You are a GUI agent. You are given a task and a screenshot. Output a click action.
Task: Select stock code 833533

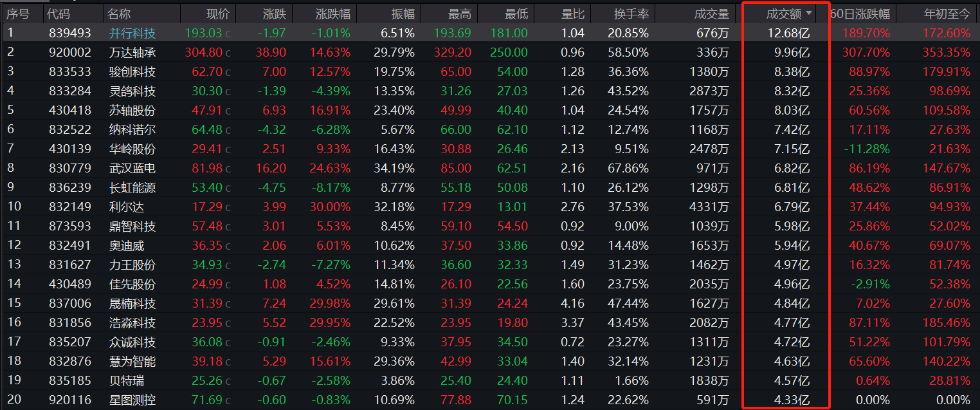point(70,71)
